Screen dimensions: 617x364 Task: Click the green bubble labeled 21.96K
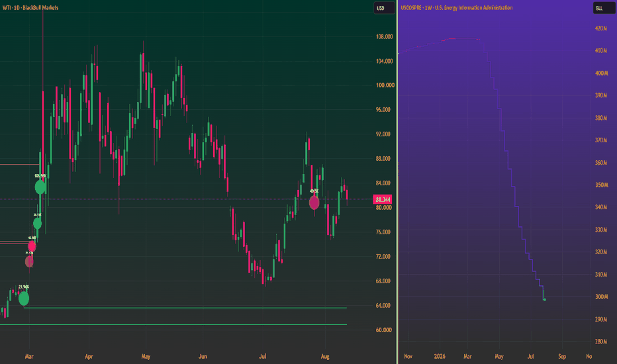click(x=24, y=298)
